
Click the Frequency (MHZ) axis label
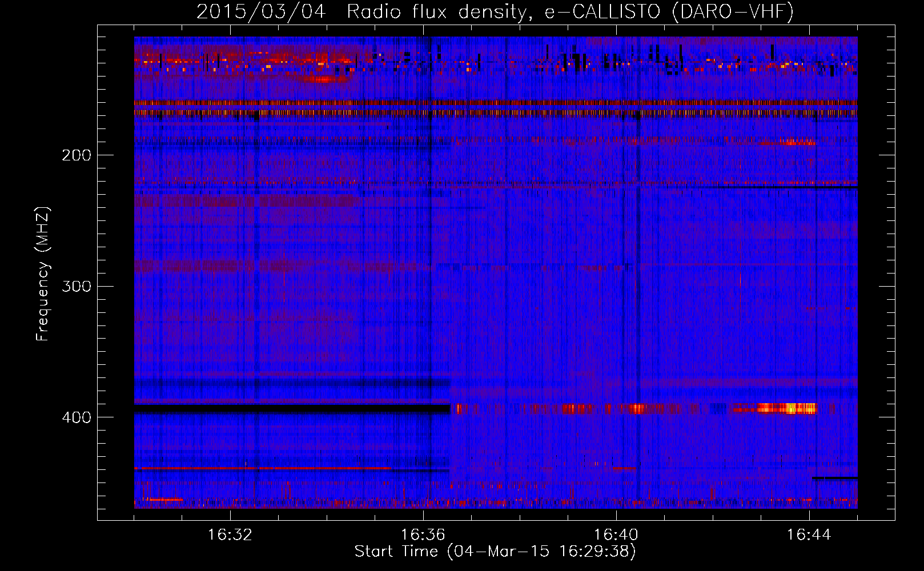pos(43,274)
